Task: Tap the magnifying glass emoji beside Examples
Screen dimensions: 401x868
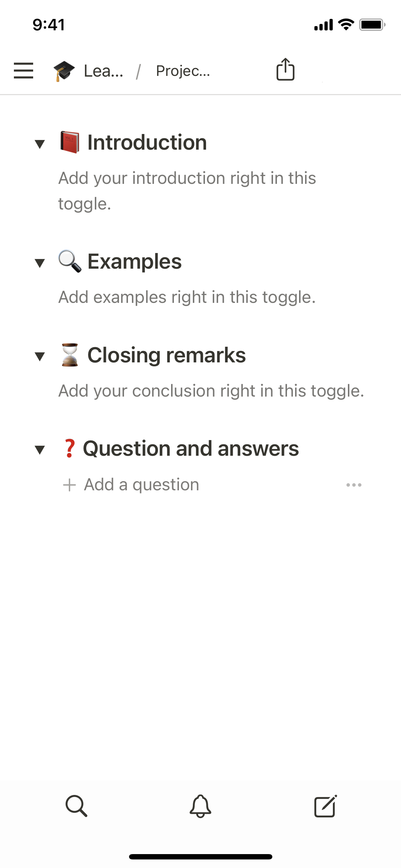Action: click(70, 262)
